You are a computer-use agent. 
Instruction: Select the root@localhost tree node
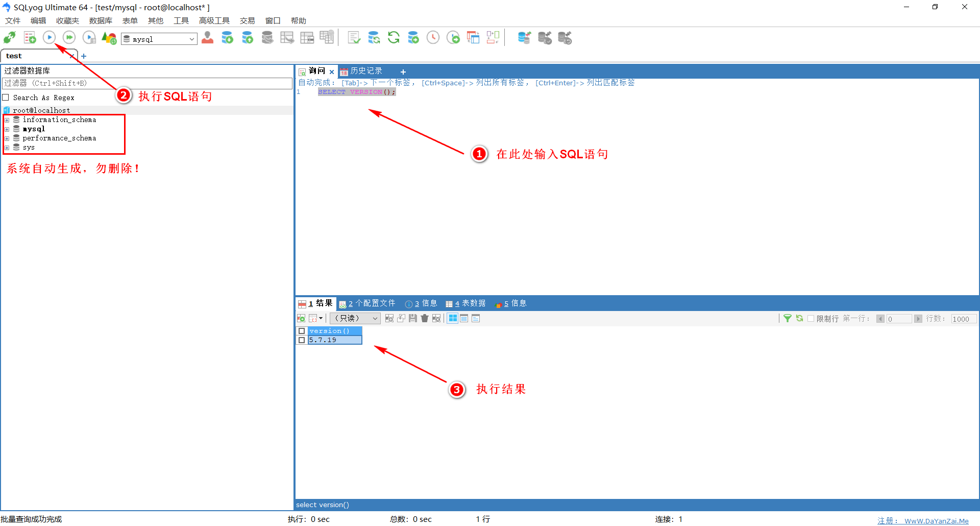coord(41,110)
